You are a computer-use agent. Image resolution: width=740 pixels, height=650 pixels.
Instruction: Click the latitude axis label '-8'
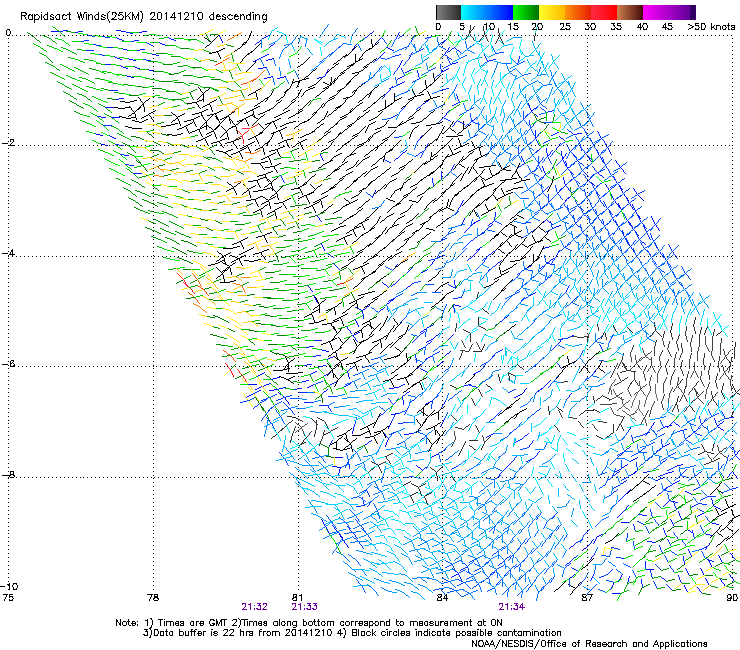click(x=8, y=474)
